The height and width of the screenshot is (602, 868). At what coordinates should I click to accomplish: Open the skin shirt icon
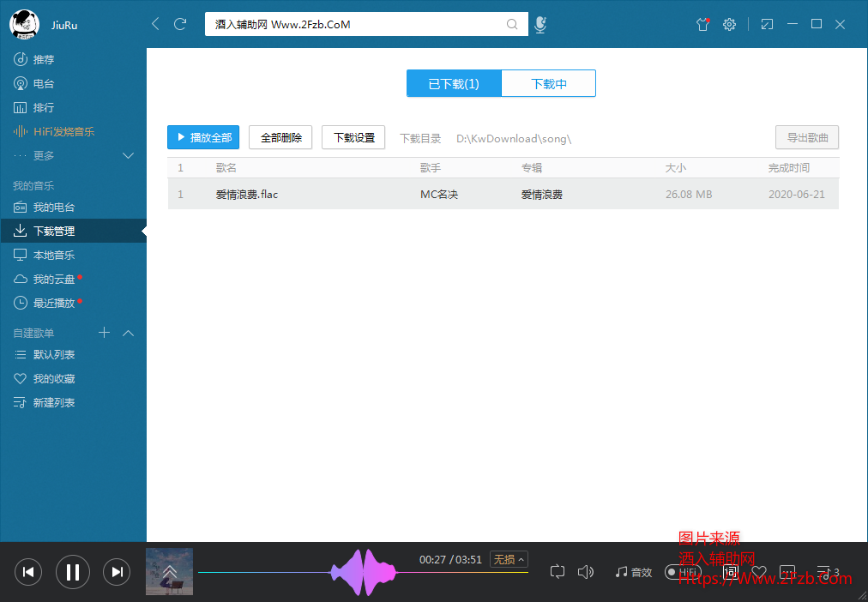(703, 24)
